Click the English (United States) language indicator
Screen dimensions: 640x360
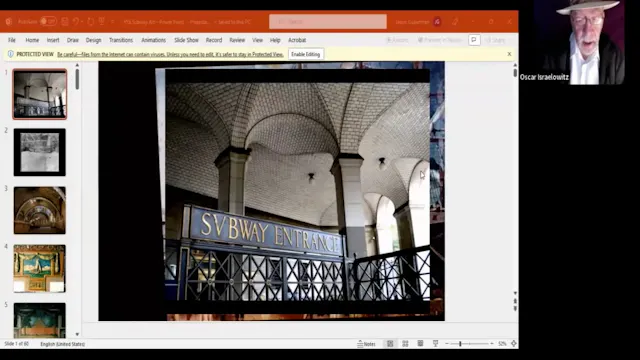[x=62, y=344]
